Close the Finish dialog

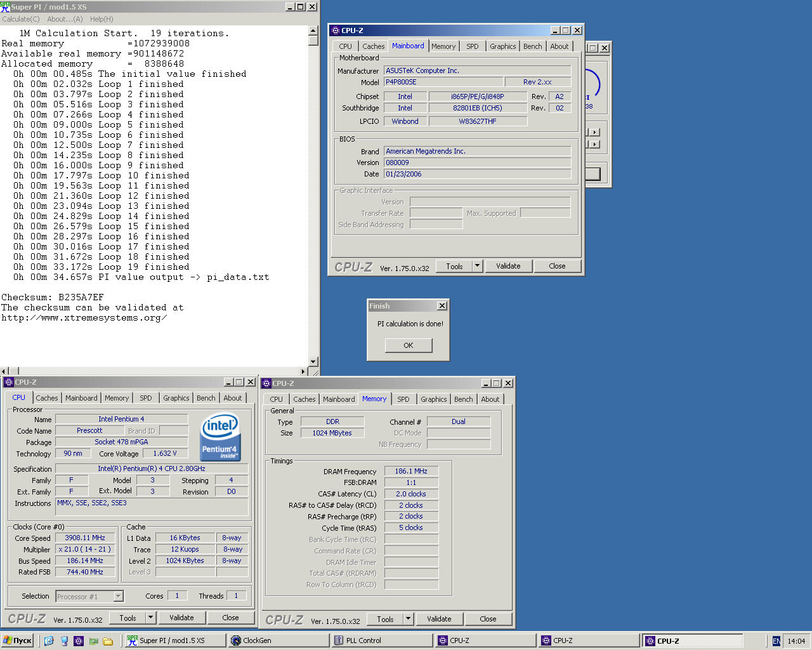[x=442, y=306]
